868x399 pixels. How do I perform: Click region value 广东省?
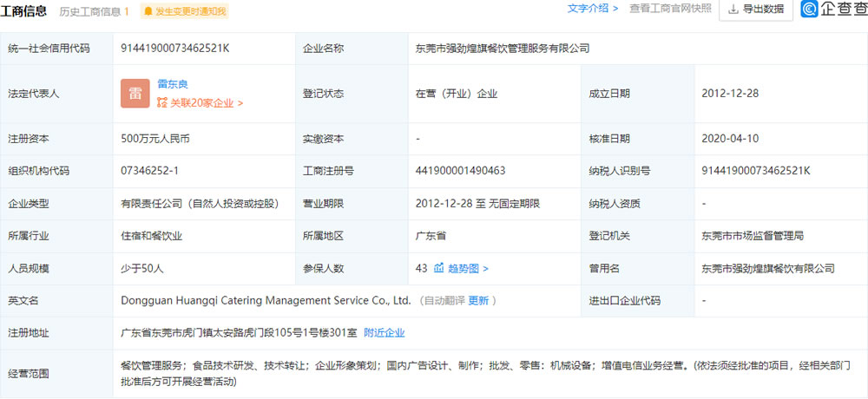coord(431,236)
